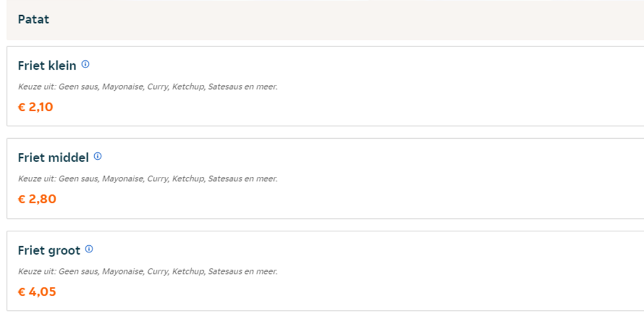Click 'Satesaus en meer' under Friet klein
Image resolution: width=644 pixels, height=322 pixels.
point(242,87)
